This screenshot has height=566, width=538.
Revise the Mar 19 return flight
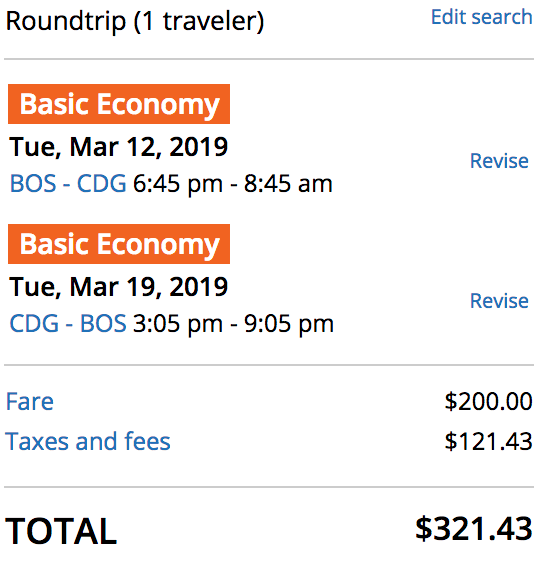(x=499, y=301)
